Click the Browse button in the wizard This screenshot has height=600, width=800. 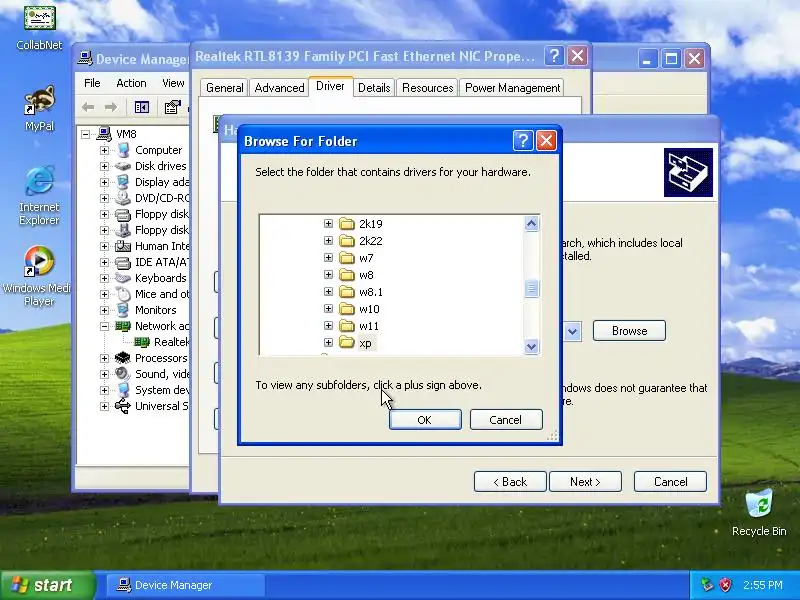coord(629,331)
